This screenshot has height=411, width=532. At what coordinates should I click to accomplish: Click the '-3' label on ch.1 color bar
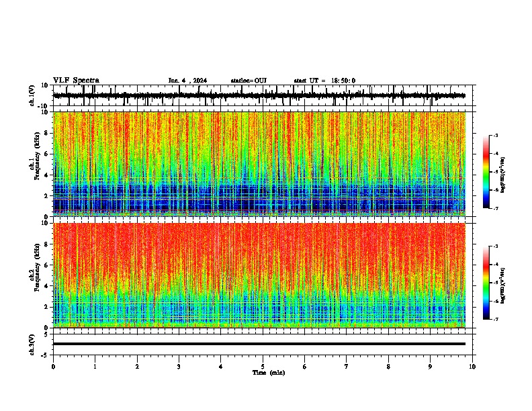494,135
